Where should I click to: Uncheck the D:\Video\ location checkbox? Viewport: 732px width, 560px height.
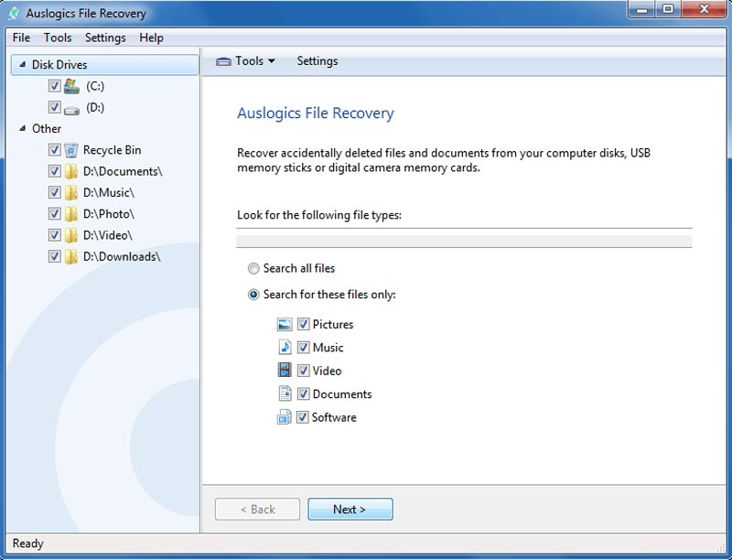55,235
